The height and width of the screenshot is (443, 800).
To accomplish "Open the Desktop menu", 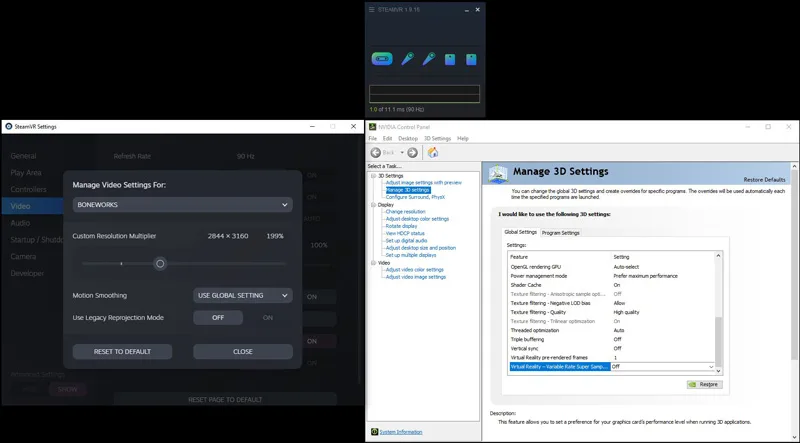I will pos(408,138).
